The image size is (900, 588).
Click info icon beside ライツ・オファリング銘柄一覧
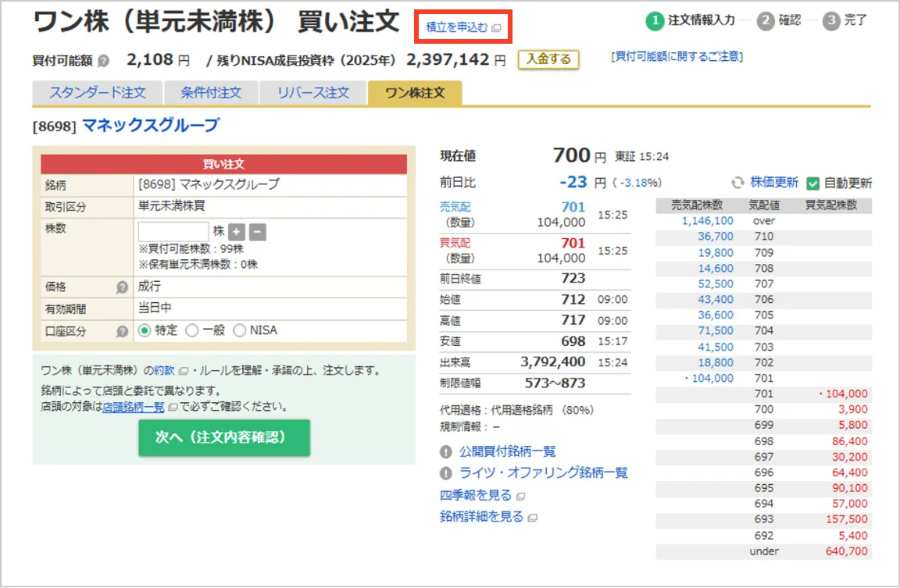pos(446,473)
